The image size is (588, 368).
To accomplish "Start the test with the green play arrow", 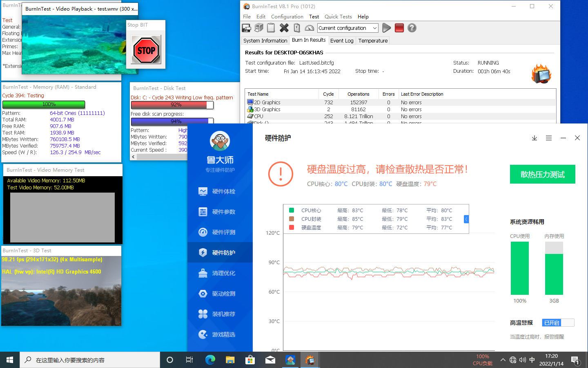I will (386, 28).
